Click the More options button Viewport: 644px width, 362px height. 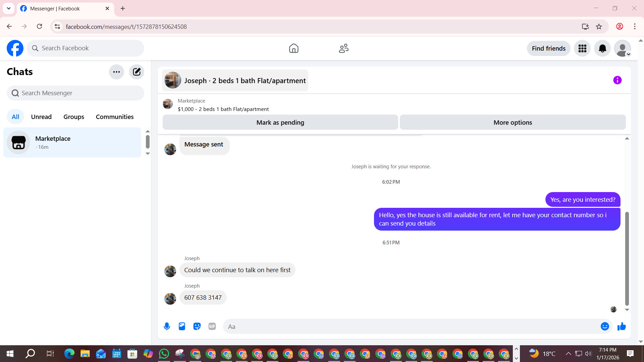(x=513, y=122)
